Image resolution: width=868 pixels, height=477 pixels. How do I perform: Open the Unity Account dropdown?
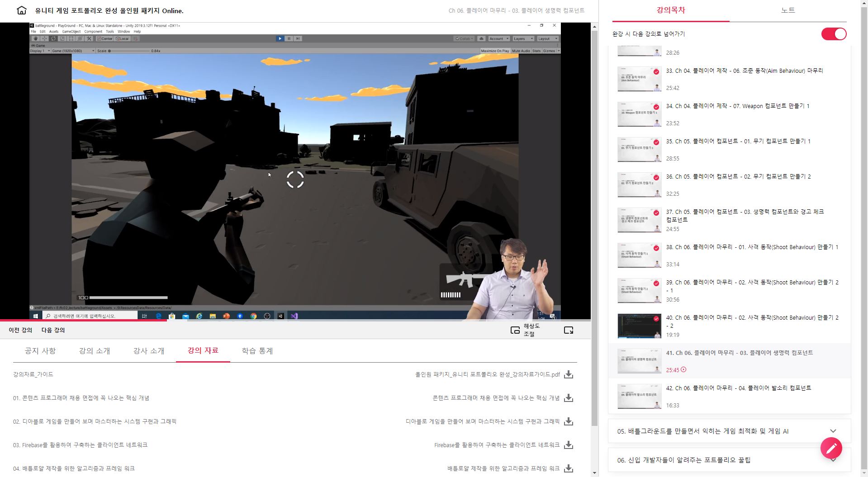[499, 38]
